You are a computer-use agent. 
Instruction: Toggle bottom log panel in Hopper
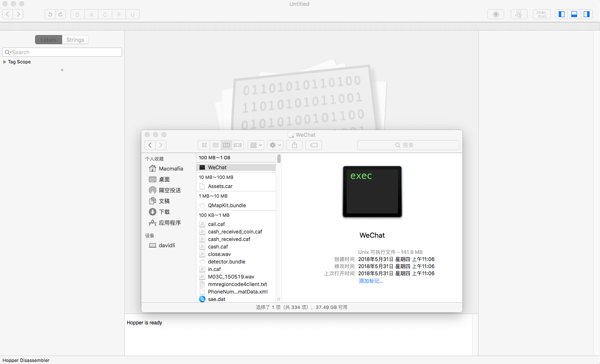[x=574, y=14]
